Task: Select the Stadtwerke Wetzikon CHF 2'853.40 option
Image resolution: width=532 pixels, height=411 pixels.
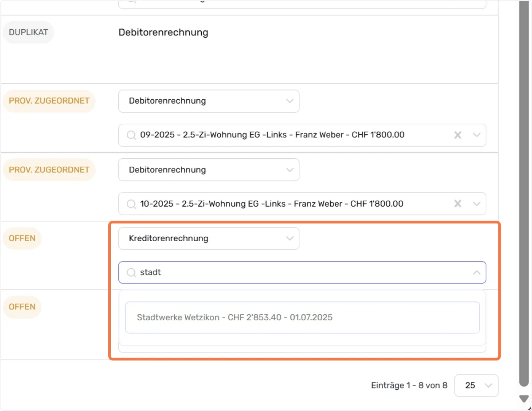Action: click(302, 317)
